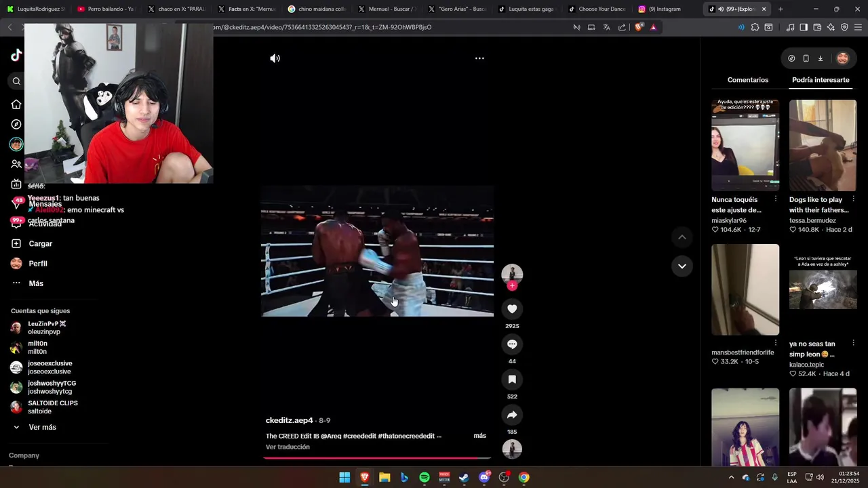Open the Friends icon in sidebar
Screen dimensions: 868x488
point(16,164)
